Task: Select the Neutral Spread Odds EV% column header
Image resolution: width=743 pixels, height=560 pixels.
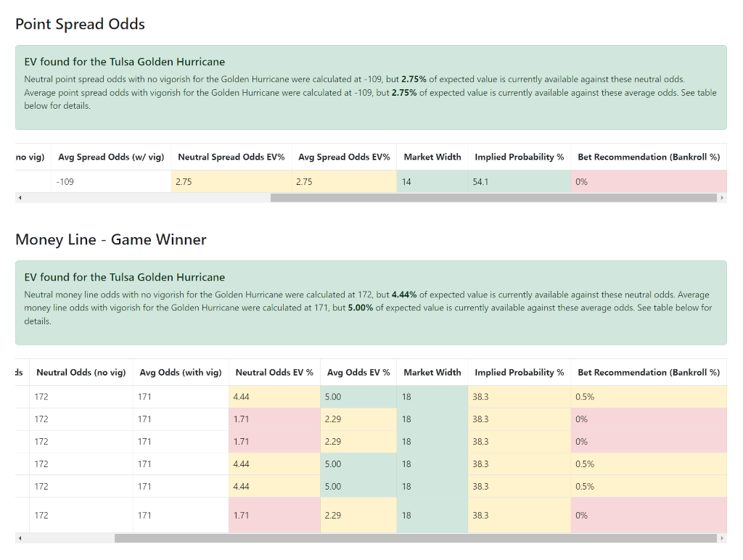Action: click(231, 157)
